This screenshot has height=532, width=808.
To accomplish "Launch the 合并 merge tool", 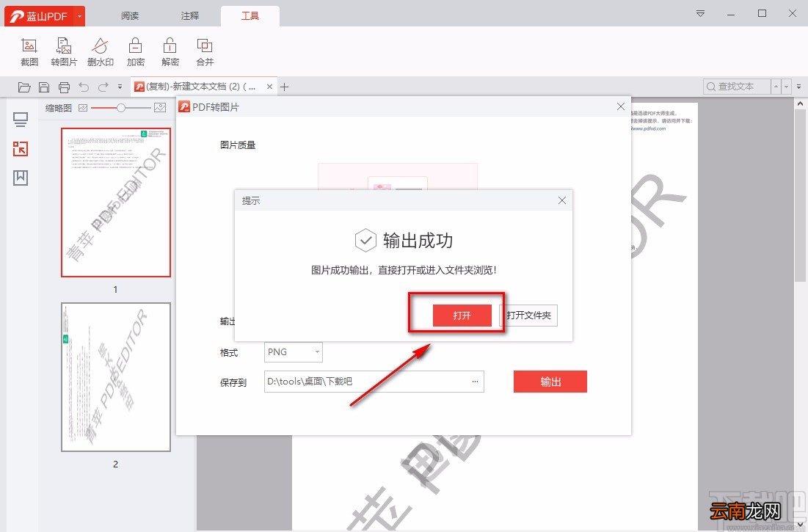I will tap(205, 52).
